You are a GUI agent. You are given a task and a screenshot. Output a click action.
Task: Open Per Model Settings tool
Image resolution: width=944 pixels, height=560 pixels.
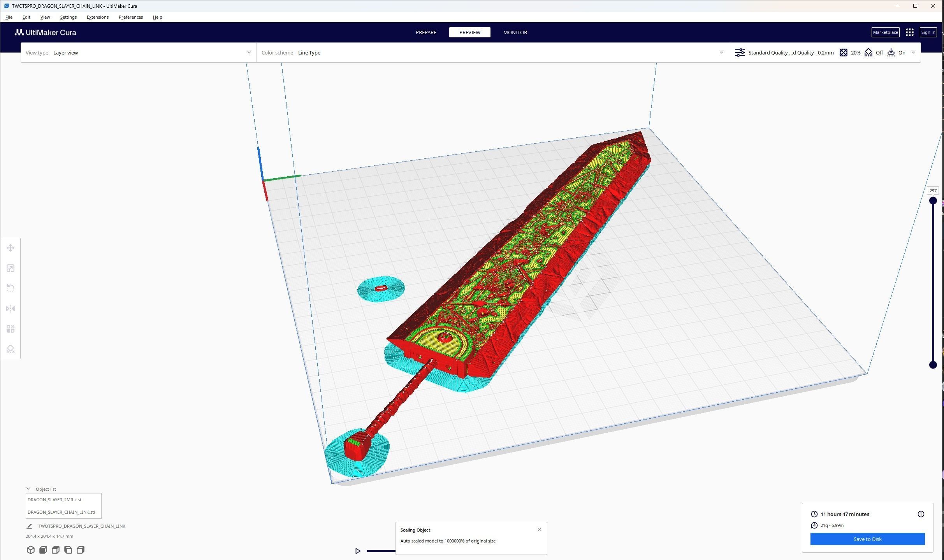point(11,329)
